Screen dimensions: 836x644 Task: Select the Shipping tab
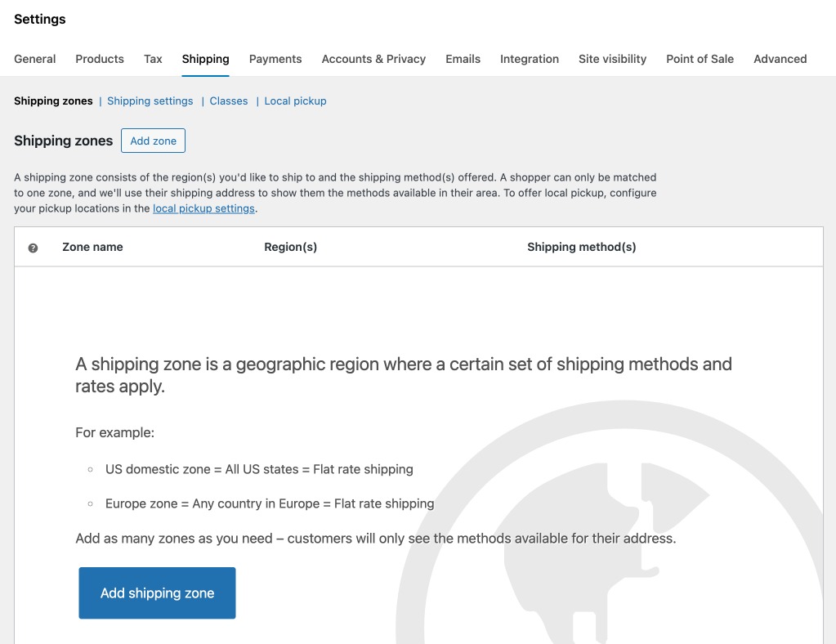[x=205, y=59]
